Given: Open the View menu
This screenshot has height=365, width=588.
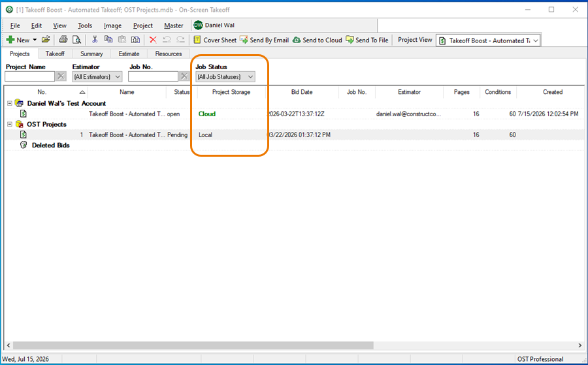Looking at the screenshot, I should pos(59,25).
